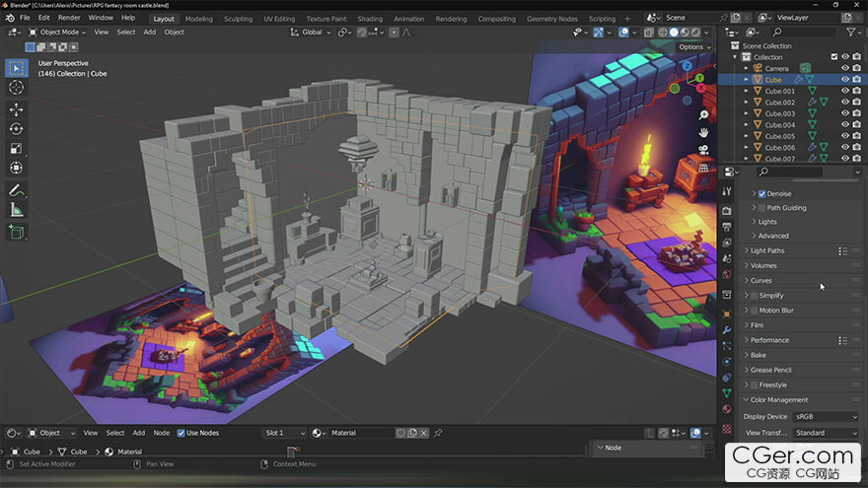Click the viewport zoom magnifier icon

tap(703, 114)
